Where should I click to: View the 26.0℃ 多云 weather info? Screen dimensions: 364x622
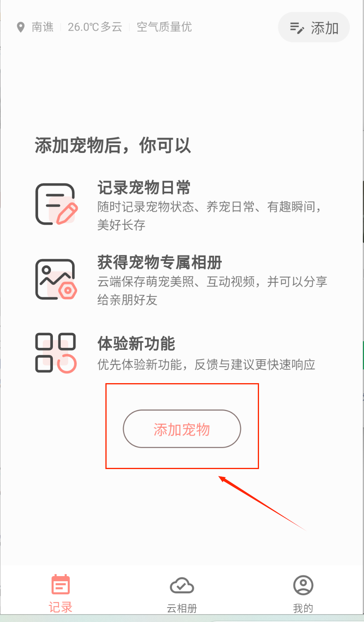95,27
